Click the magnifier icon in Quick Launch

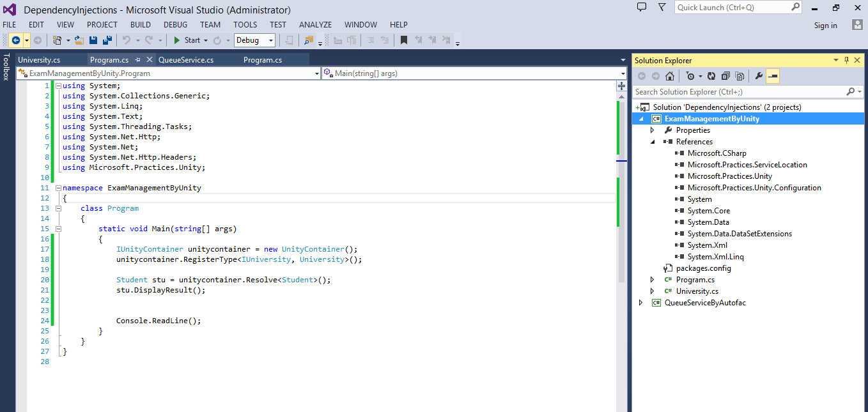[795, 7]
